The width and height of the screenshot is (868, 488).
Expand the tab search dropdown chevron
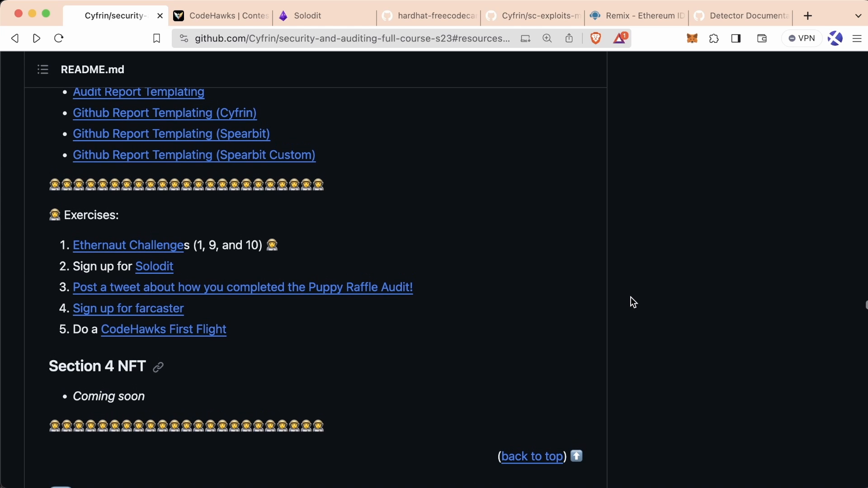pos(858,16)
